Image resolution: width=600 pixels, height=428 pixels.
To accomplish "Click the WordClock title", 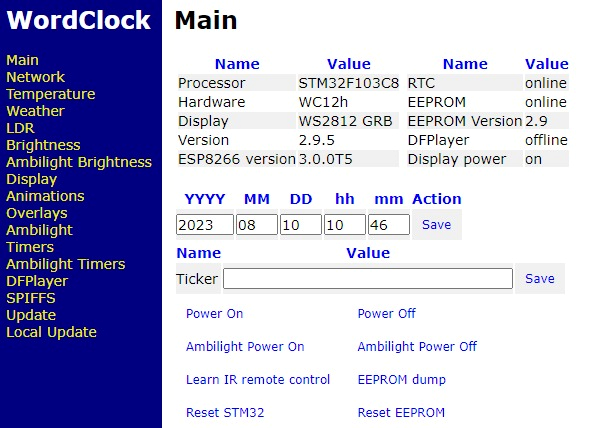I will [78, 20].
